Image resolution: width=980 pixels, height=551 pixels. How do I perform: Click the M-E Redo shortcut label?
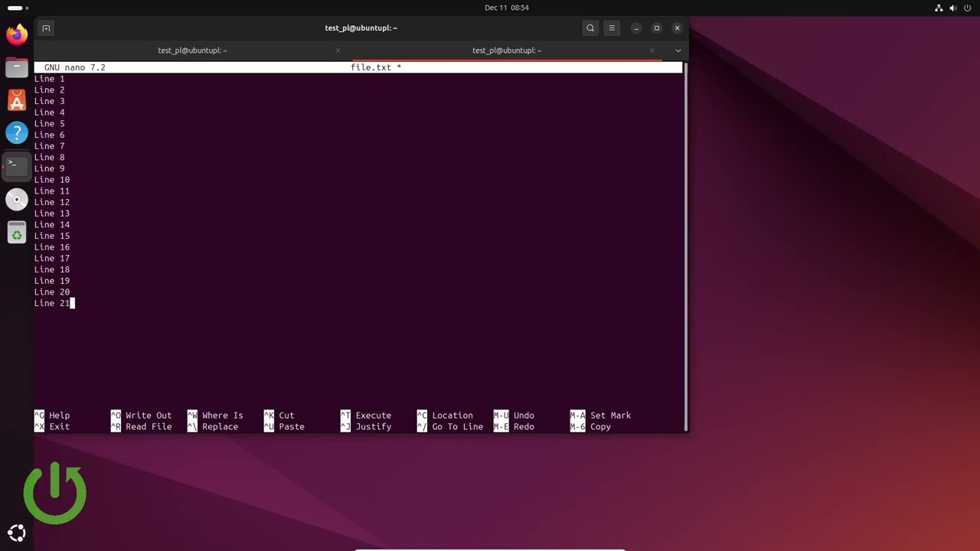514,427
